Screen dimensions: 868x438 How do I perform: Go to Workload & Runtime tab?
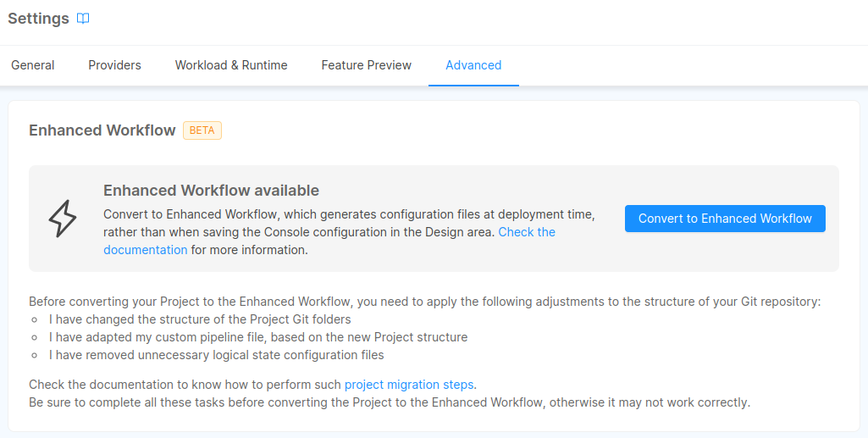[x=231, y=65]
